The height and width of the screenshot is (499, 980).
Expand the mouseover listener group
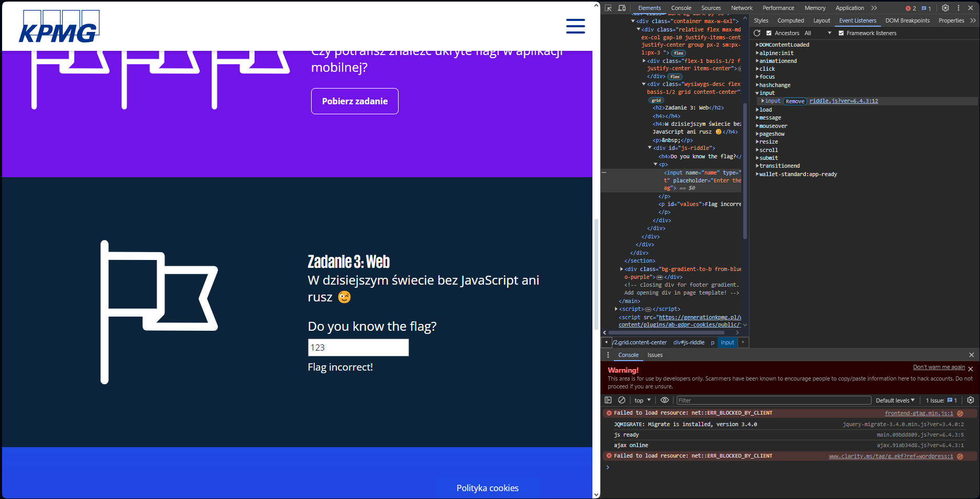coord(757,126)
